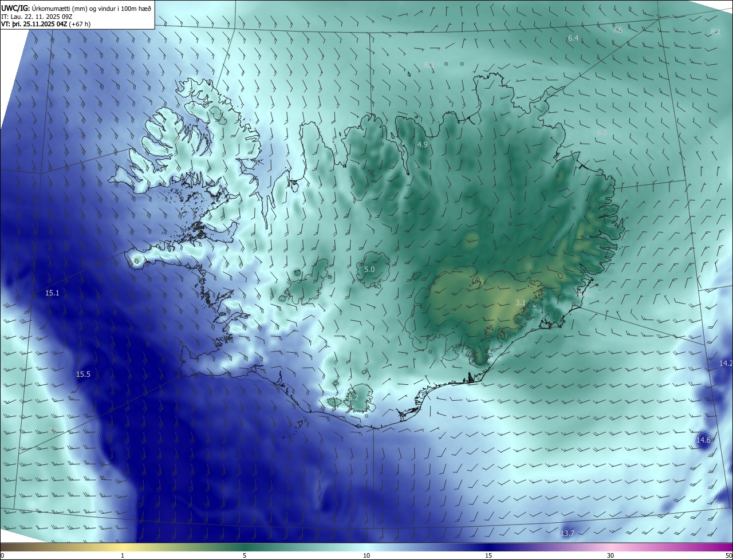Click the valid time 'VT: þri. 25.11.2025 04Z (+67 h)'
The width and height of the screenshot is (733, 560).
pyautogui.click(x=46, y=24)
